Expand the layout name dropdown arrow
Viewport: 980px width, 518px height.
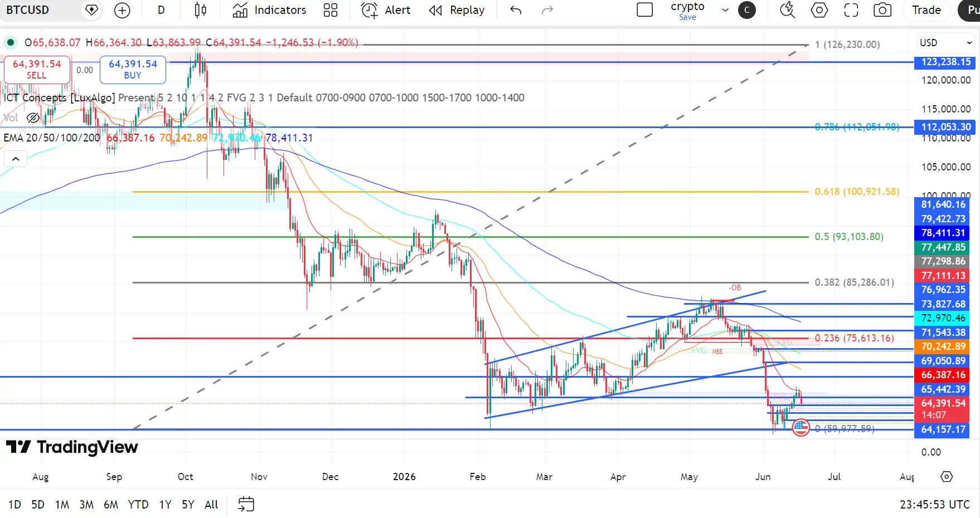(725, 10)
